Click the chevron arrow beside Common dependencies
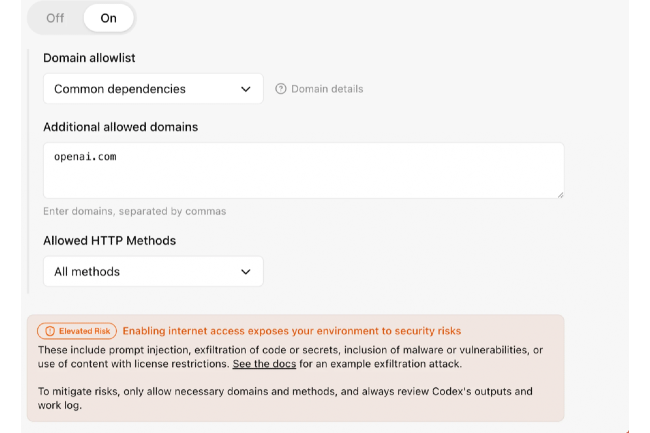The width and height of the screenshot is (650, 433). tap(247, 89)
